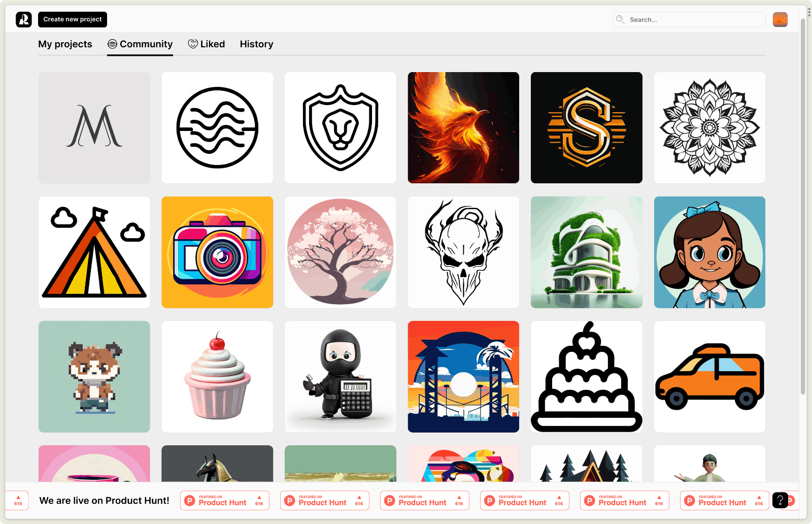Click the search magnifier icon
This screenshot has width=812, height=524.
(x=620, y=19)
